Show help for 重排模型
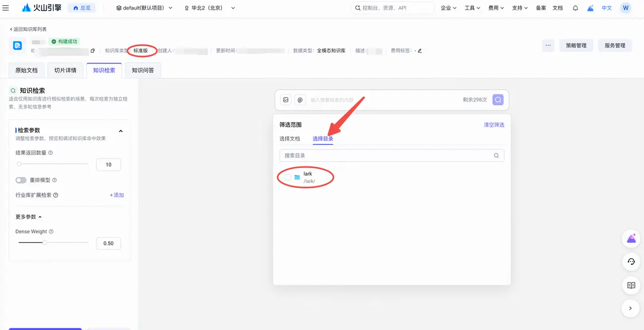Screen dimensions: 644x330 click(54, 180)
